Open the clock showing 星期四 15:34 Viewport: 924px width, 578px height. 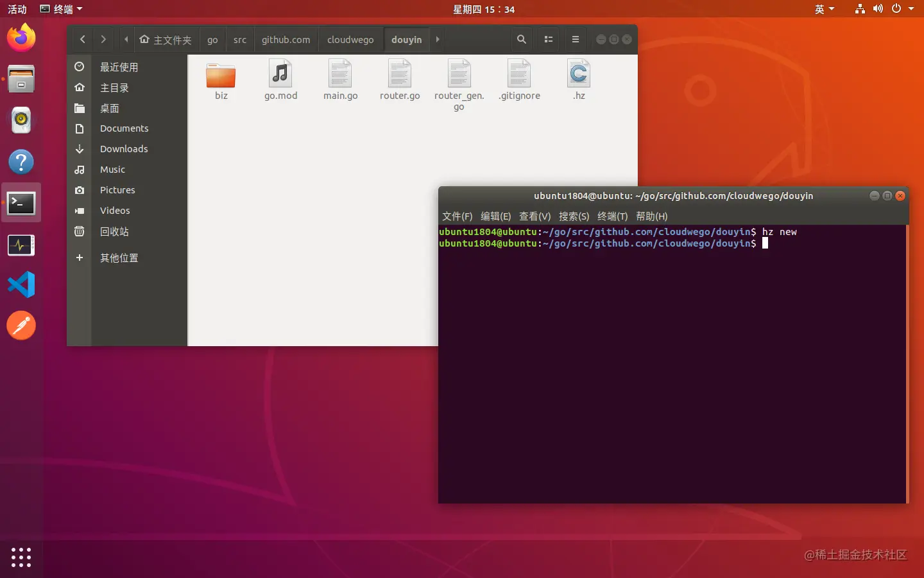click(484, 9)
